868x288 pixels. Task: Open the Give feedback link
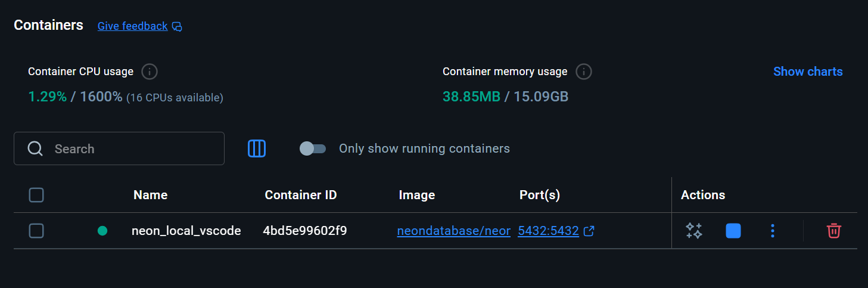tap(132, 26)
